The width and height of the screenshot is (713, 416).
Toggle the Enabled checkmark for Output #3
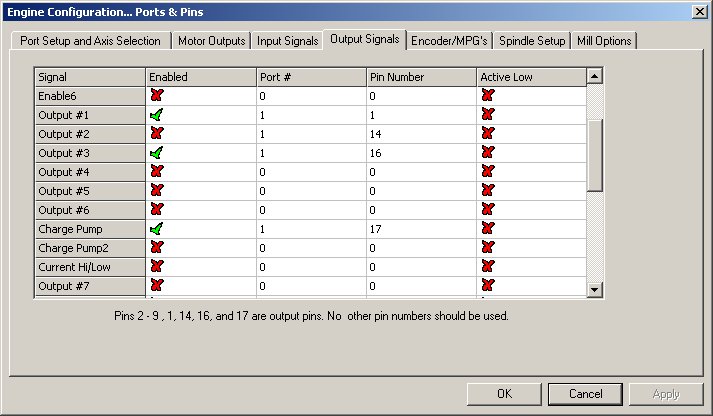[156, 153]
